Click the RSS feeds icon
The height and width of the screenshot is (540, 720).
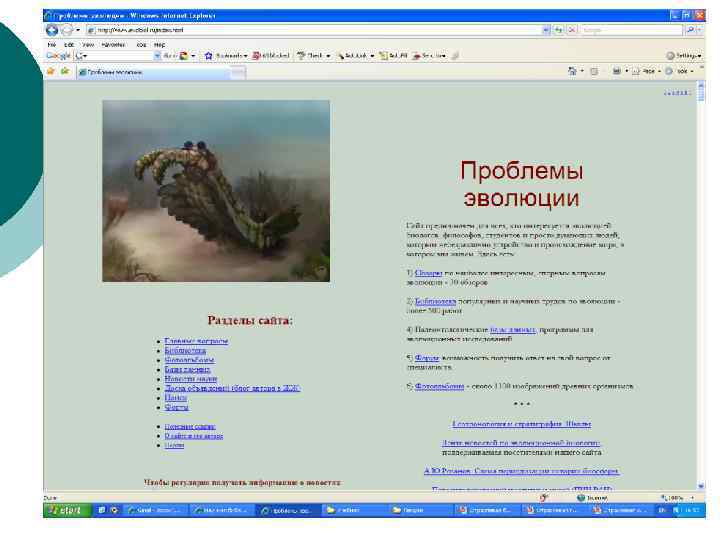pos(594,72)
